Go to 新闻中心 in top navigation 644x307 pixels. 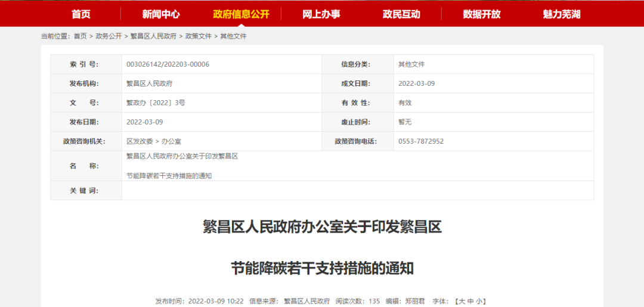point(160,14)
